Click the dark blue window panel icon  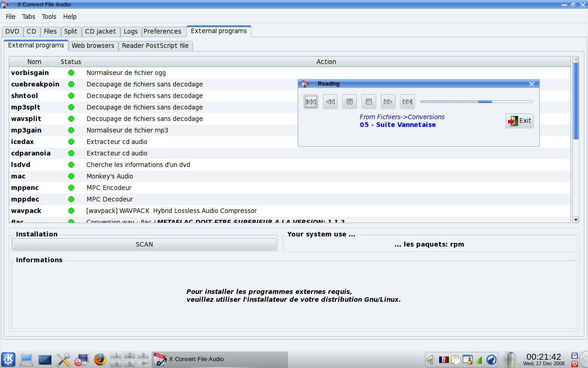tap(45, 360)
